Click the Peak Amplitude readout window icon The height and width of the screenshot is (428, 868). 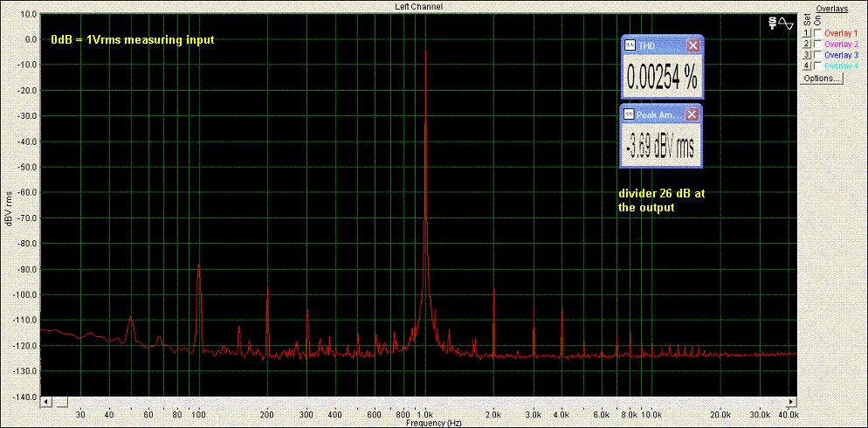coord(630,114)
